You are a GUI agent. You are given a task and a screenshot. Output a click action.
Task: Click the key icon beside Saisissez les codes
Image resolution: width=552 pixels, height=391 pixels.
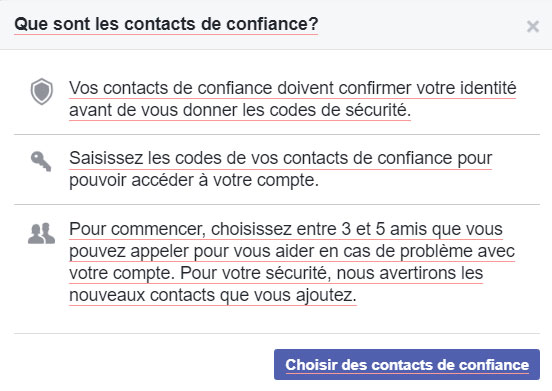click(41, 161)
